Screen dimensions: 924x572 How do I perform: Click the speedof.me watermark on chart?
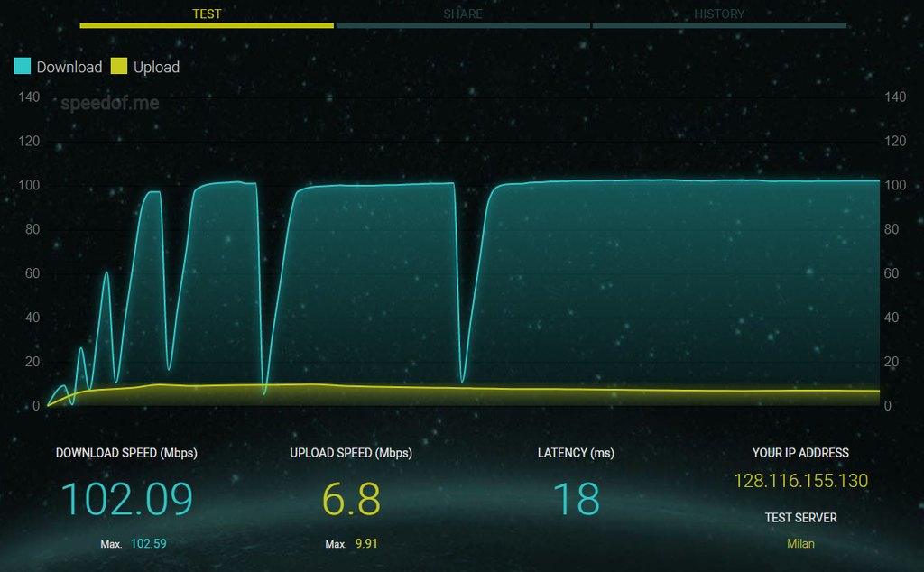(x=110, y=103)
